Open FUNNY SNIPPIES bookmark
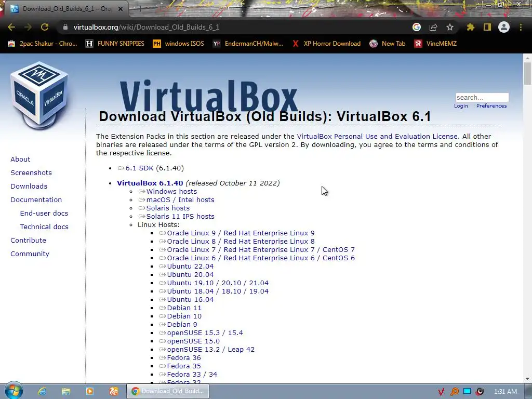The height and width of the screenshot is (399, 532). point(115,44)
